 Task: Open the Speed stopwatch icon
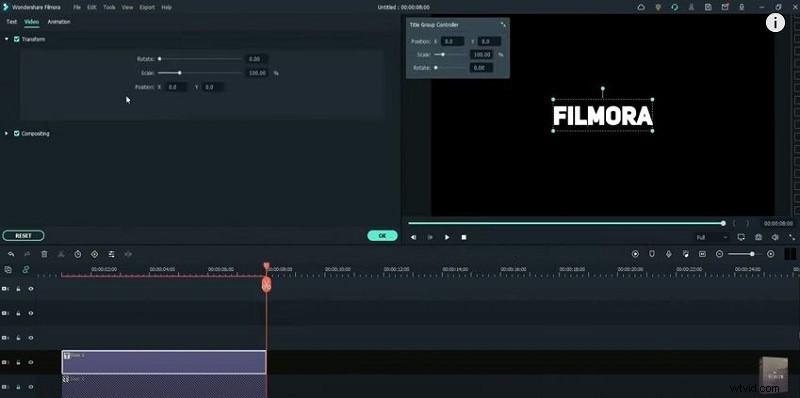coord(78,254)
